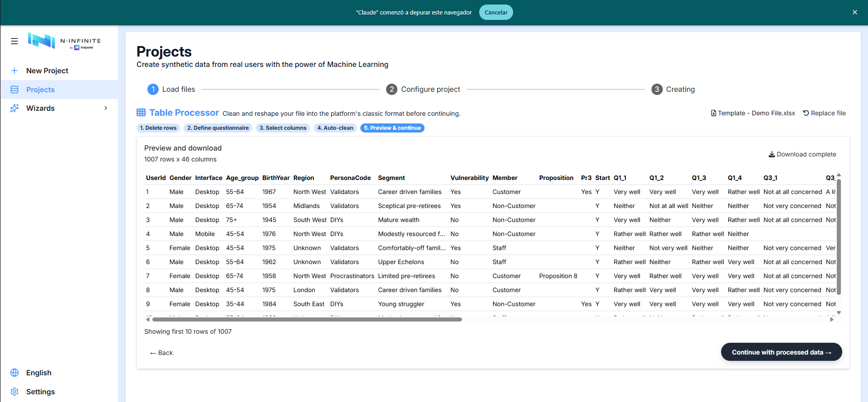Viewport: 868px width, 402px height.
Task: Click the plus icon for New Project
Action: [x=14, y=71]
